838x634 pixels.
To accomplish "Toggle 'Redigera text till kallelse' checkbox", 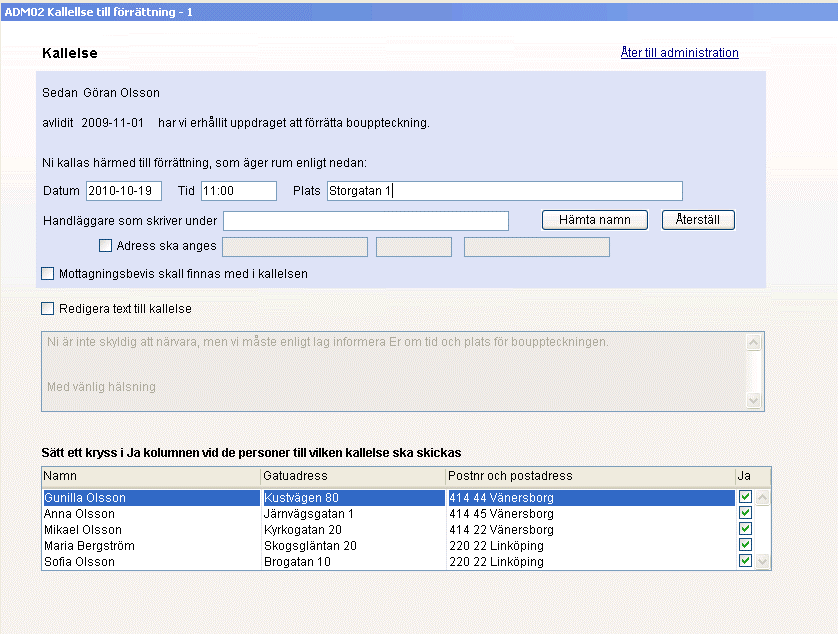I will (x=48, y=309).
